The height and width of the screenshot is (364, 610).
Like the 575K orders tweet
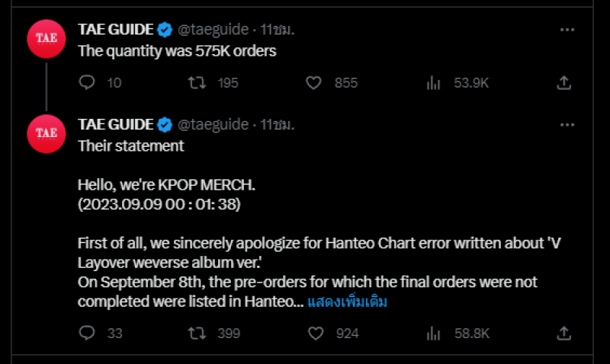[x=313, y=83]
